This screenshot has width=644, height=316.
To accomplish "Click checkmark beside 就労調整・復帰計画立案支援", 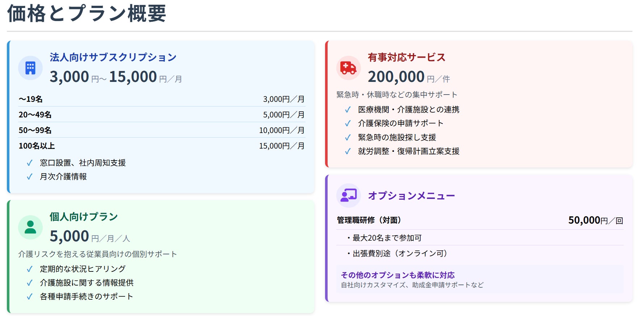I will point(348,151).
